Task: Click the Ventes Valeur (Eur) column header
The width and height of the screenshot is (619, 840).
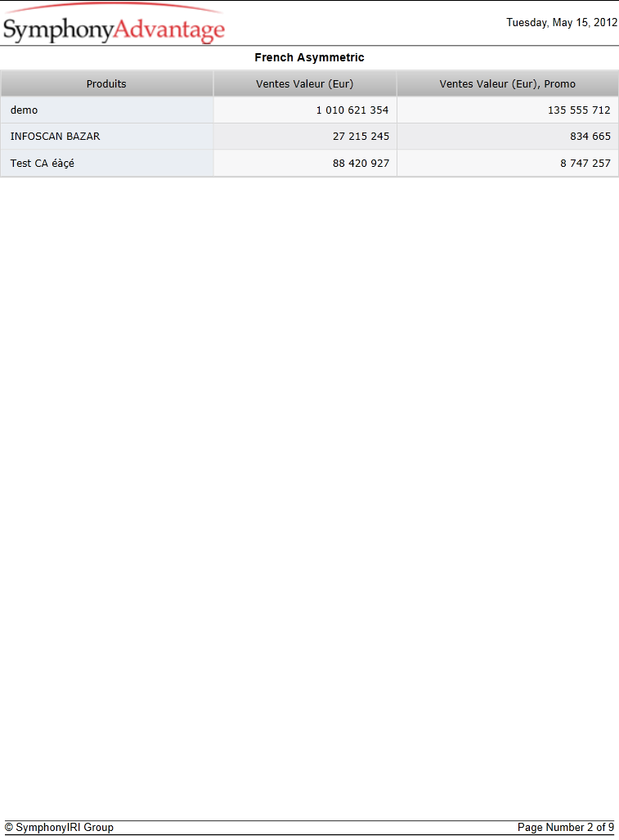Action: click(x=305, y=83)
